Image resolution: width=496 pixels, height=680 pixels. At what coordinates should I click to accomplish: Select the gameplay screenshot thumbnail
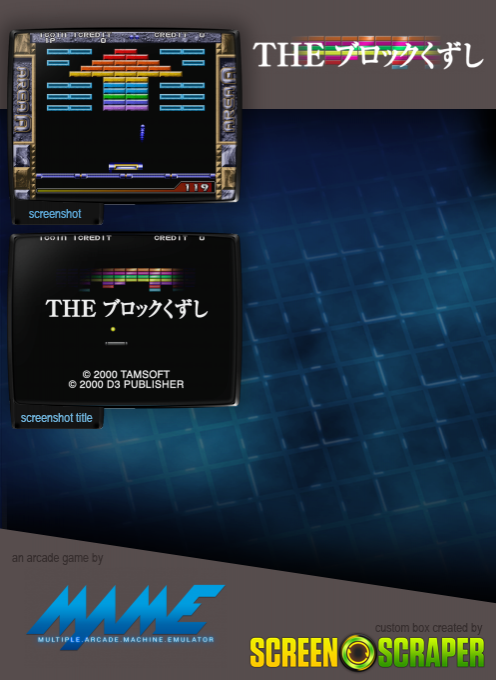124,115
